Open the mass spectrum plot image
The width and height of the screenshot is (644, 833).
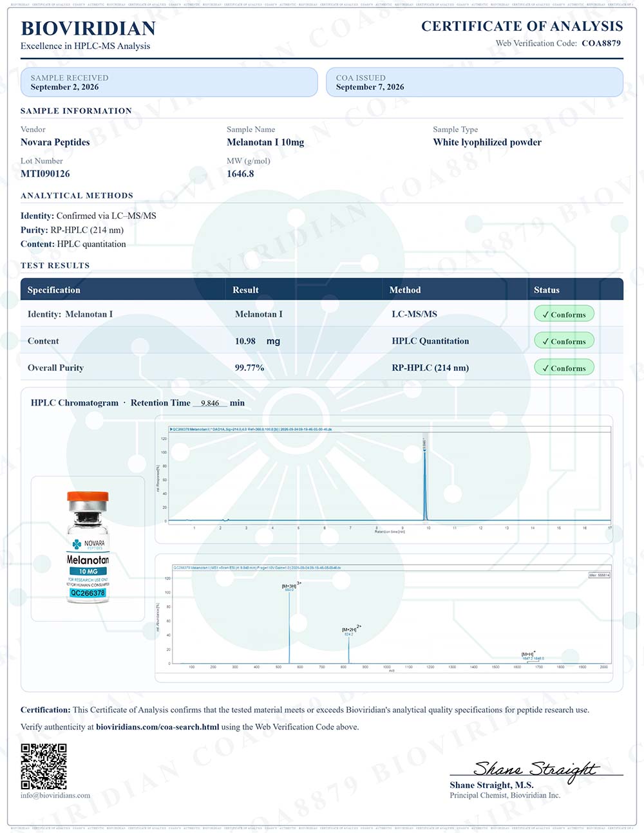384,617
